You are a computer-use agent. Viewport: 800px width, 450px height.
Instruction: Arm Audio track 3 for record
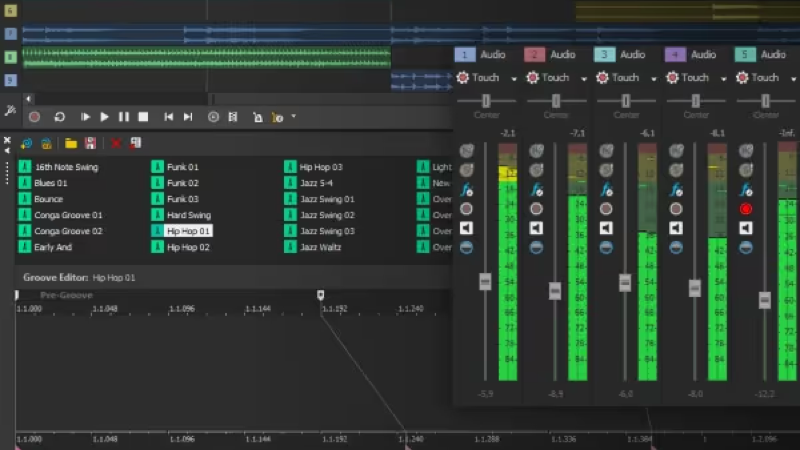pos(606,209)
